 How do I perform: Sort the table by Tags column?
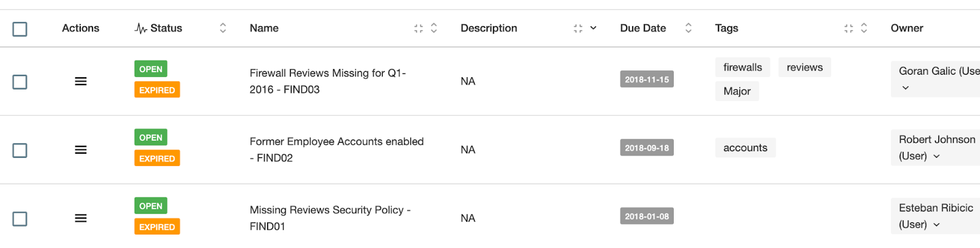(864, 28)
